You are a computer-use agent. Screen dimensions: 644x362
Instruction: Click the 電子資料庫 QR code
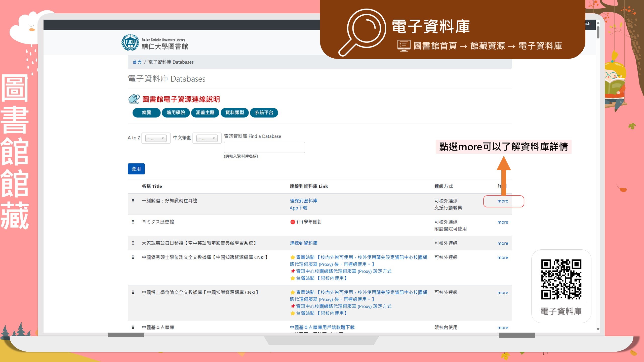[561, 279]
